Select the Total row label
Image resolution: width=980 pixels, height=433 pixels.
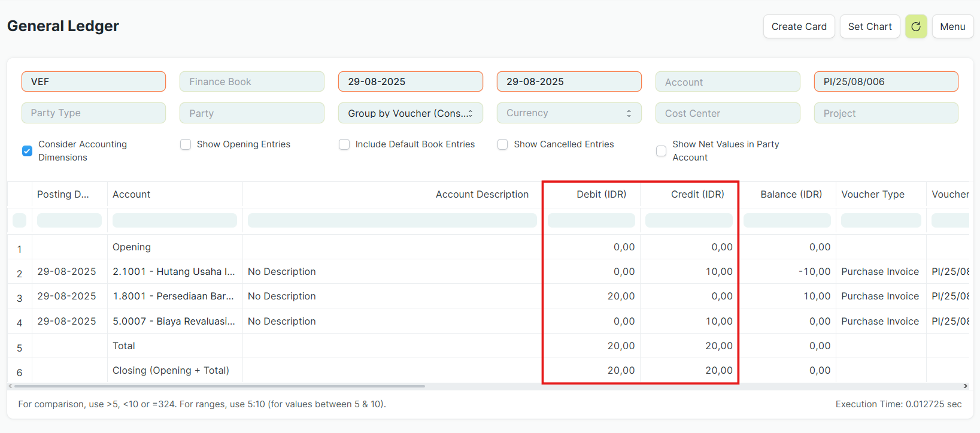(x=123, y=346)
